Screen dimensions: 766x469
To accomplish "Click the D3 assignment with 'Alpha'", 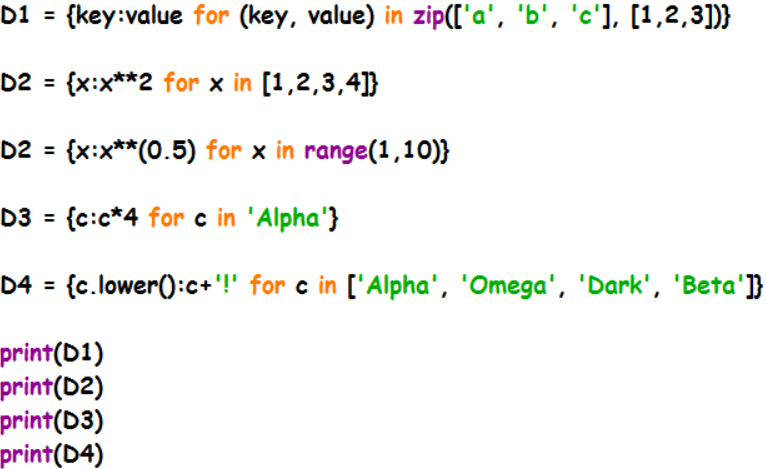I will tap(169, 218).
